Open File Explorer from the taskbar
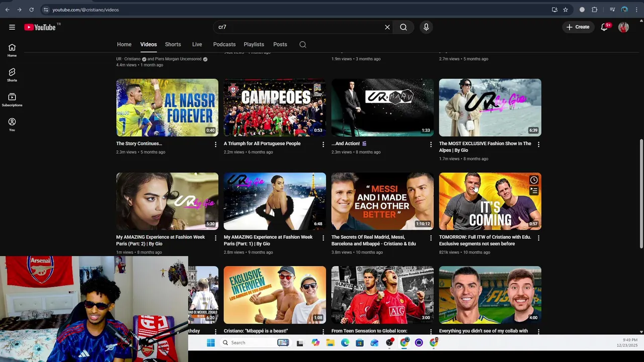The image size is (644, 362). click(330, 343)
